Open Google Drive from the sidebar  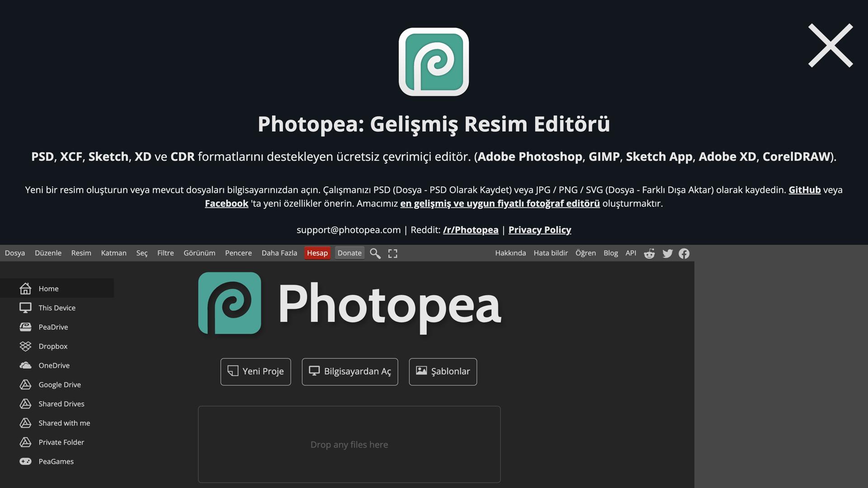(x=59, y=385)
